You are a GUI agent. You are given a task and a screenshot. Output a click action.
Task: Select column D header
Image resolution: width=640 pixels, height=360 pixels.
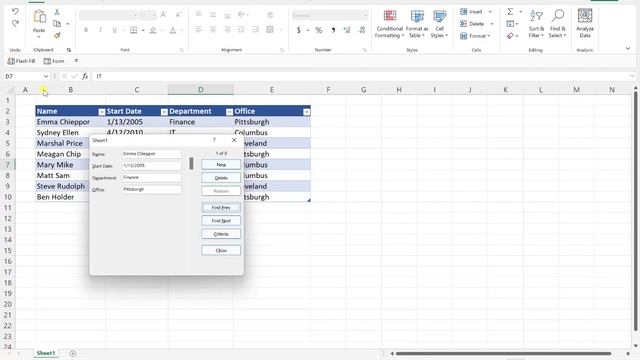[x=200, y=90]
